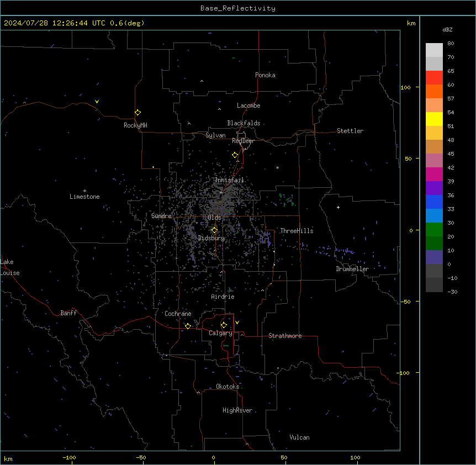Click the -100 tick on bottom axis
Image resolution: width=476 pixels, height=465 pixels.
69,457
